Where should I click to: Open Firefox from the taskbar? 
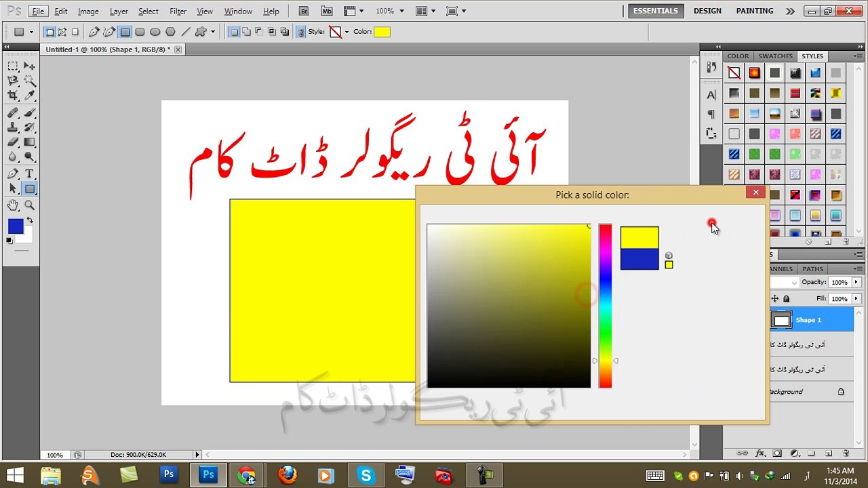tap(288, 475)
